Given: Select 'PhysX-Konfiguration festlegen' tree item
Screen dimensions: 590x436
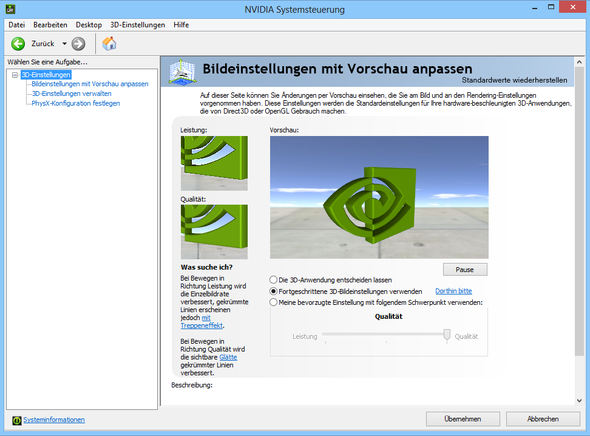Looking at the screenshot, I should [76, 103].
